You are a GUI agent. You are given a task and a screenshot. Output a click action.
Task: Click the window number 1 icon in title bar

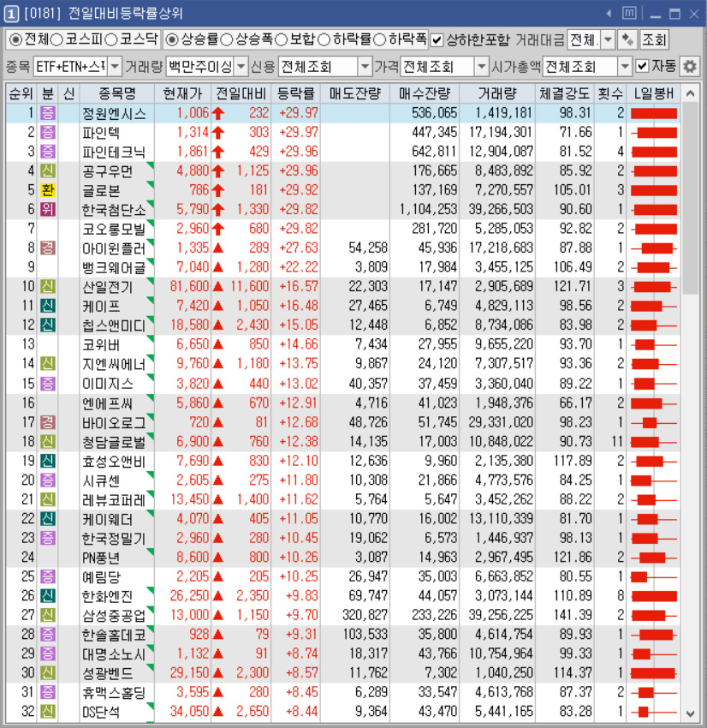[x=11, y=13]
